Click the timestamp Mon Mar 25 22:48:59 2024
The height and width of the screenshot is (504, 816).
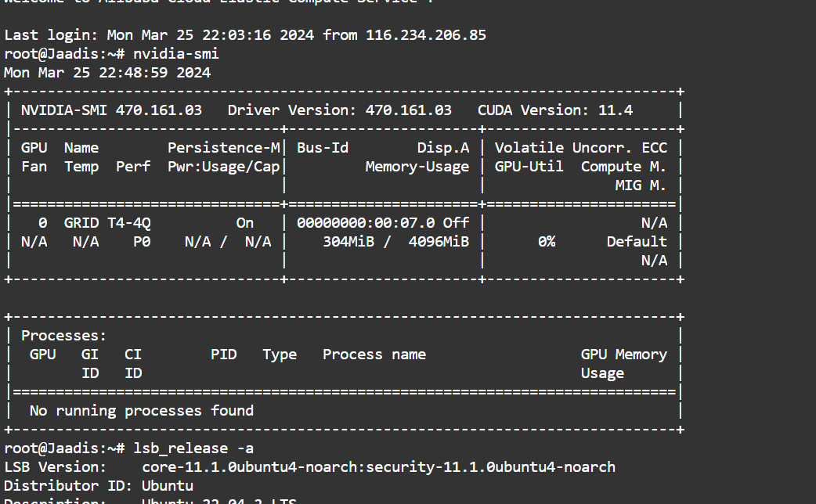(x=107, y=73)
